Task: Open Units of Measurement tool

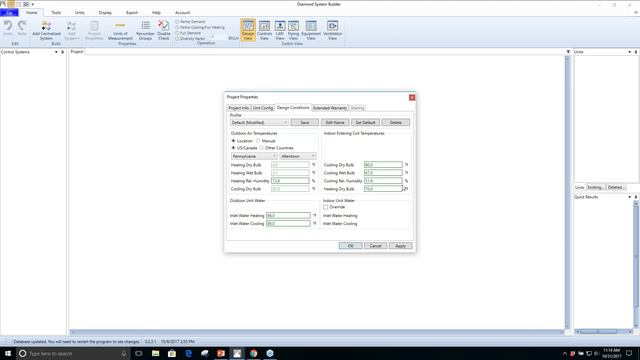Action: click(x=120, y=30)
